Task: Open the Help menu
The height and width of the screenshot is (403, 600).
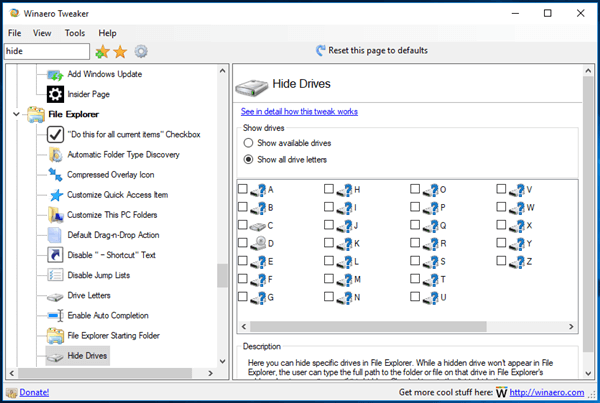Action: (x=107, y=33)
